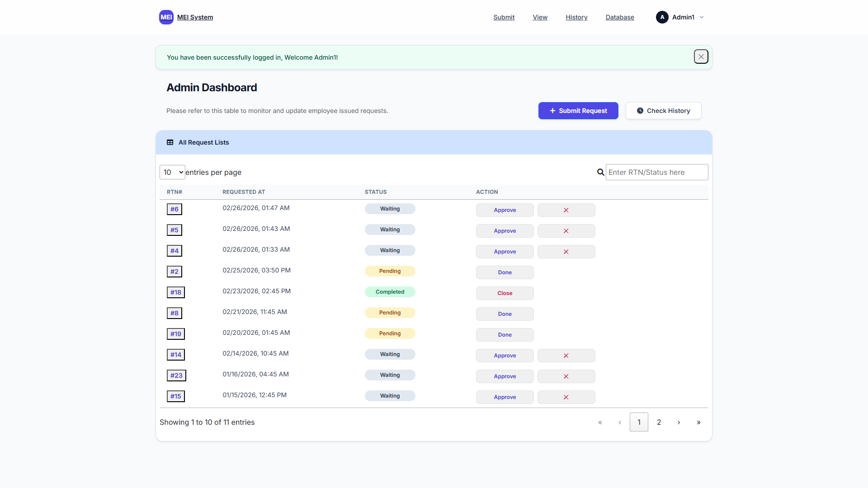Image resolution: width=868 pixels, height=488 pixels.
Task: Reject request #6 with red X
Action: (x=566, y=210)
